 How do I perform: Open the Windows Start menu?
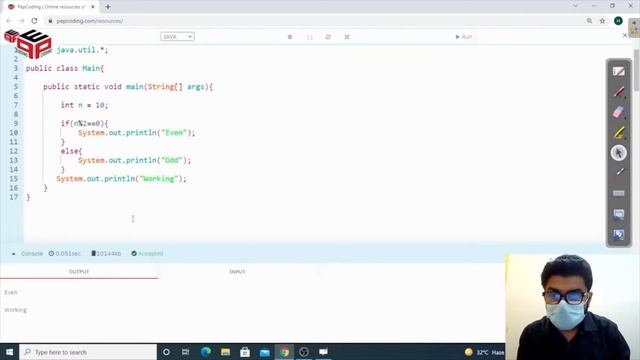(x=9, y=352)
